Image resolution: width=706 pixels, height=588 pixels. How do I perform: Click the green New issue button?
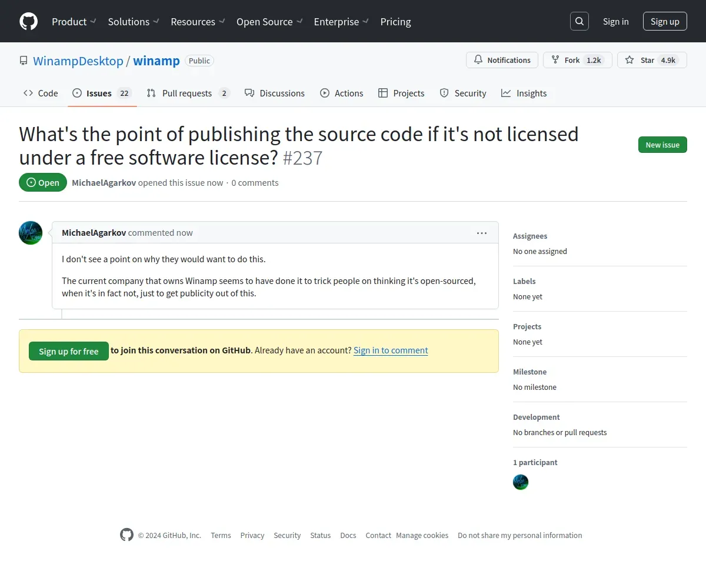click(x=662, y=145)
